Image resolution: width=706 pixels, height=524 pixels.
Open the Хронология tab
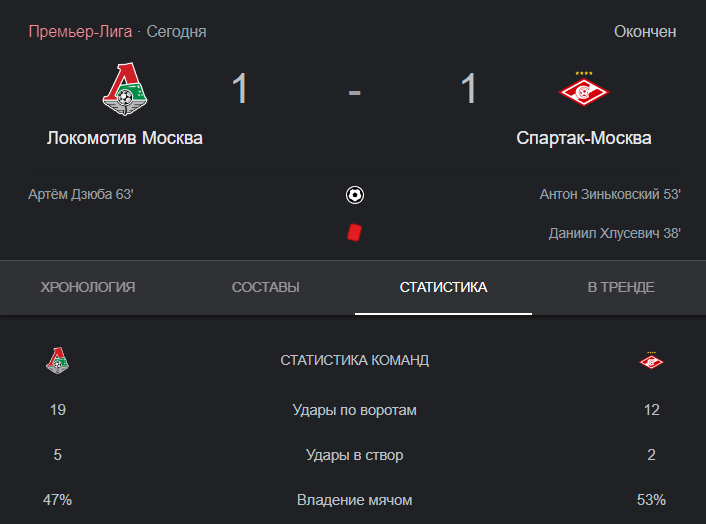[x=88, y=287]
